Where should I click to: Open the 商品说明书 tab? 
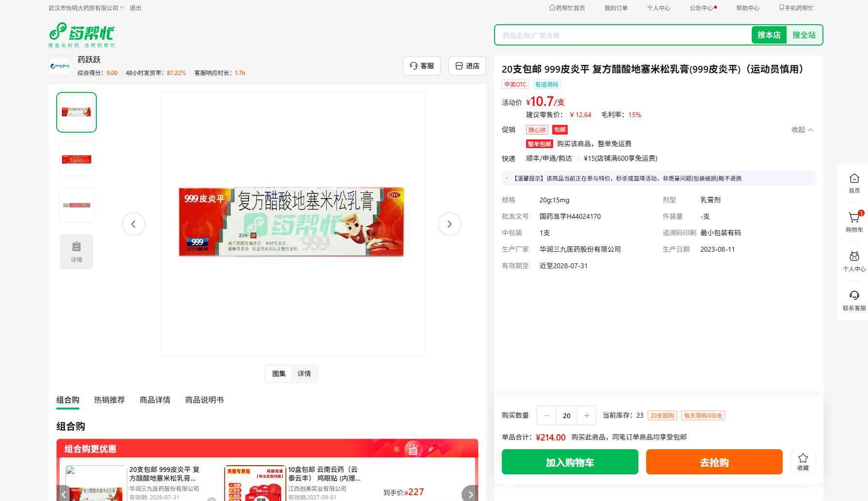pos(204,400)
